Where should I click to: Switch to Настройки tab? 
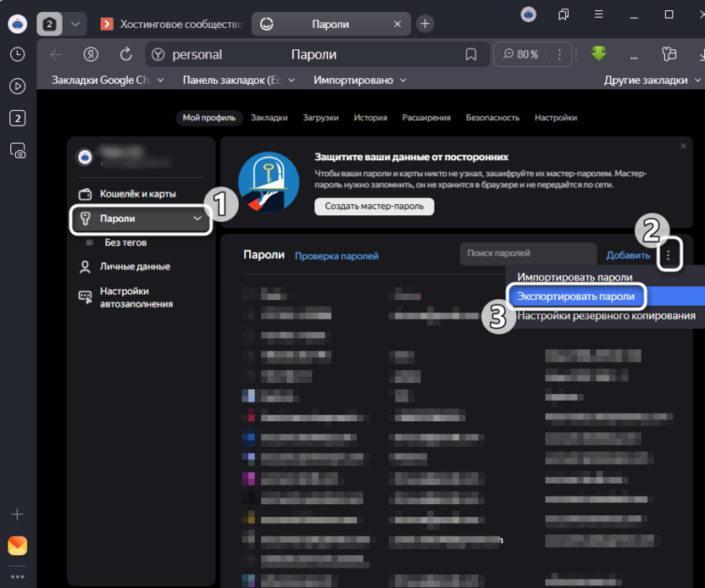click(556, 118)
